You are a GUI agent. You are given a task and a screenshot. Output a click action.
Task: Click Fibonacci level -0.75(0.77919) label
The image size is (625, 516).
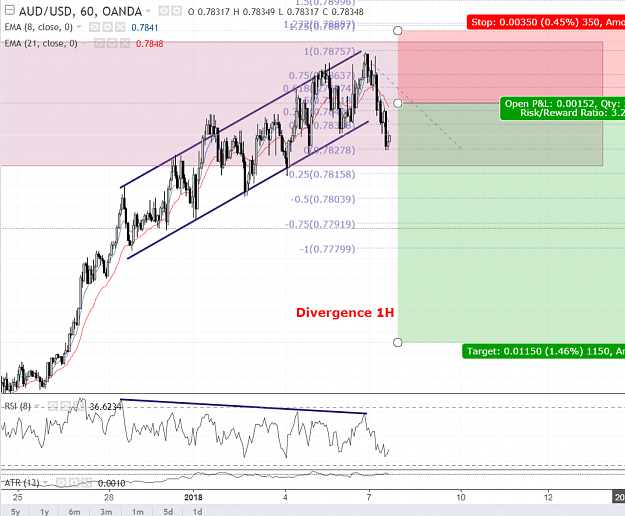320,224
